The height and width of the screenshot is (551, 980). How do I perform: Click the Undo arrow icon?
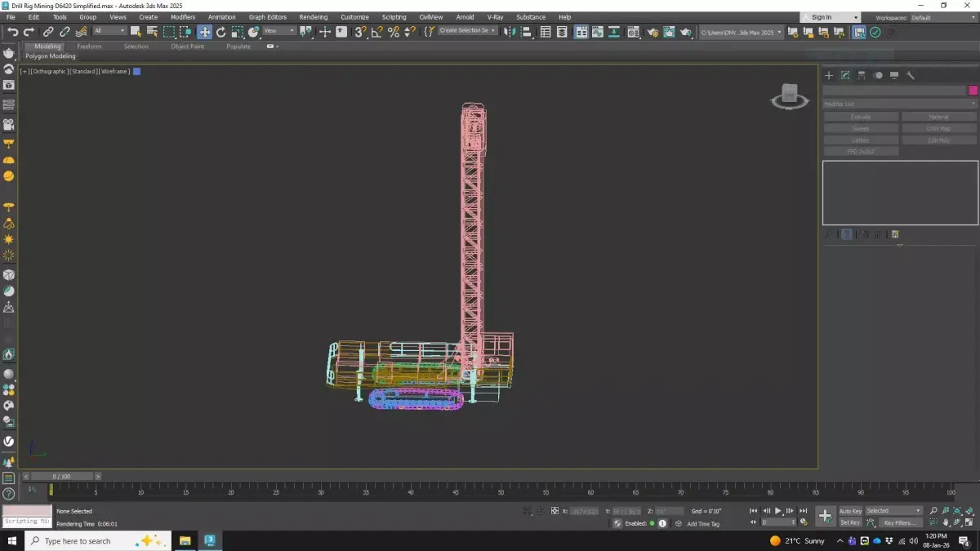pos(12,32)
